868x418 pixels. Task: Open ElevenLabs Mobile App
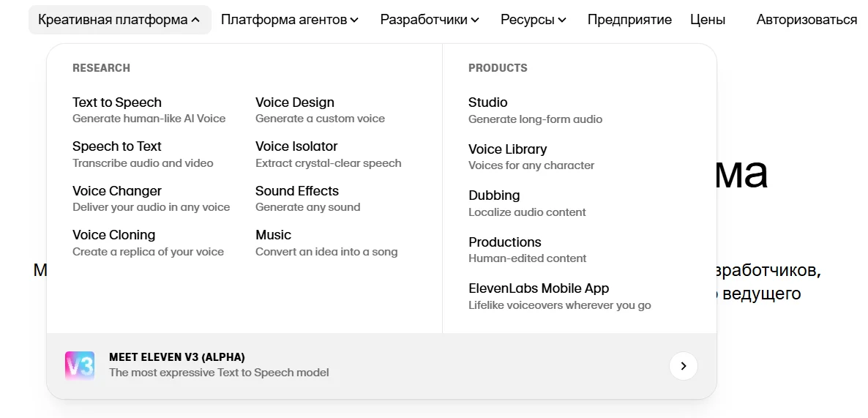pos(538,288)
